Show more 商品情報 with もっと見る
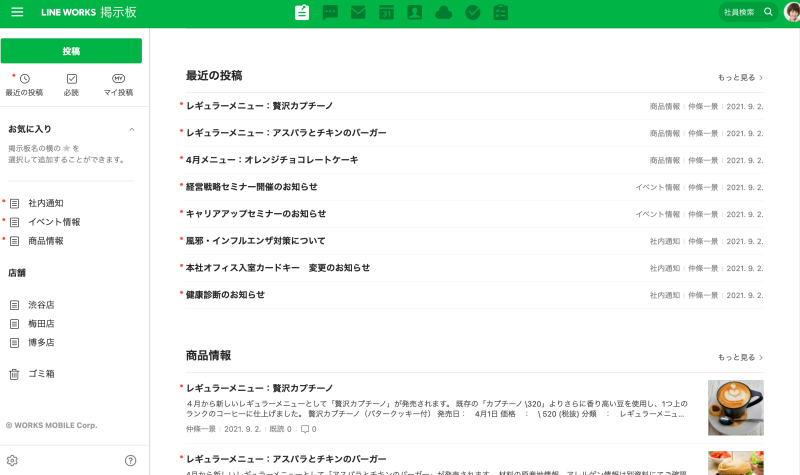800x475 pixels. [739, 357]
